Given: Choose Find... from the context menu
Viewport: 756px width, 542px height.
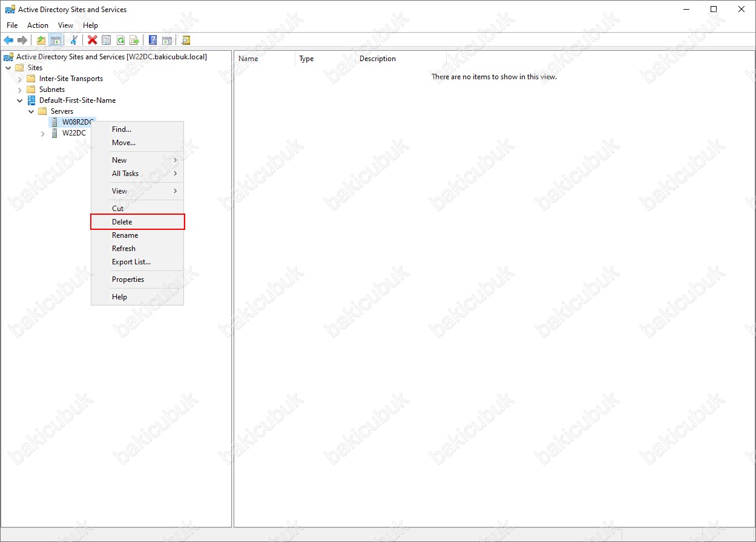Looking at the screenshot, I should point(137,129).
